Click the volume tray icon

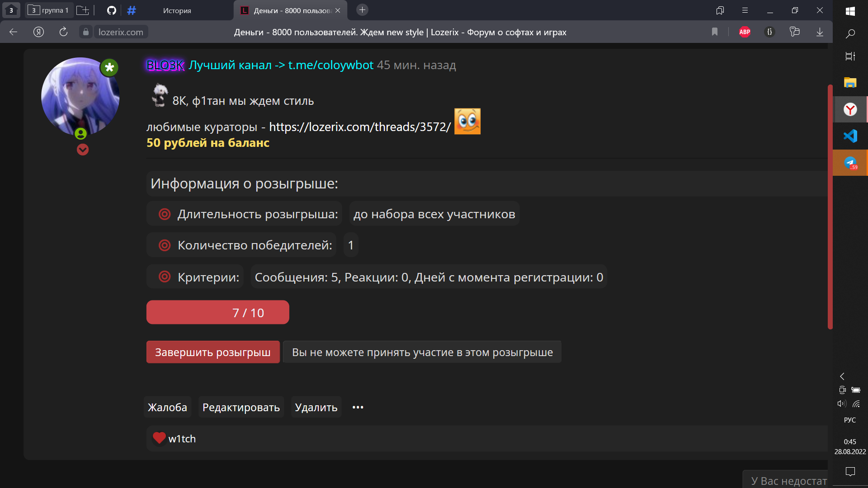pyautogui.click(x=842, y=404)
